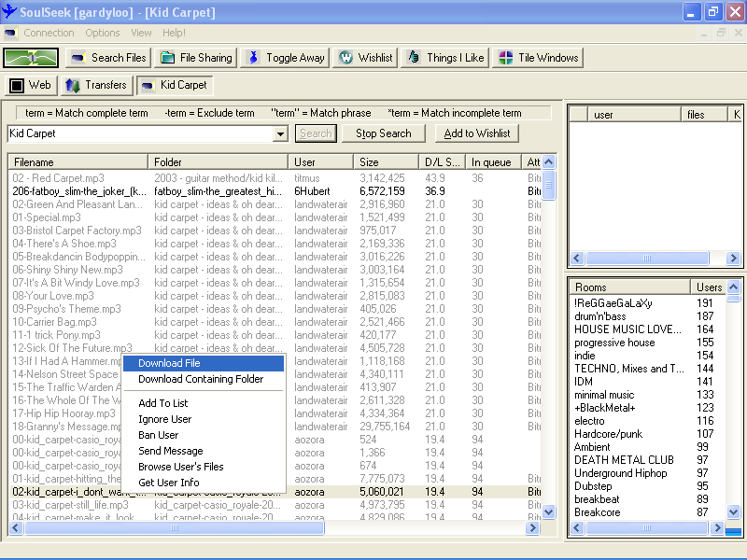This screenshot has width=747, height=560.
Task: Expand the search term dropdown
Action: click(280, 134)
